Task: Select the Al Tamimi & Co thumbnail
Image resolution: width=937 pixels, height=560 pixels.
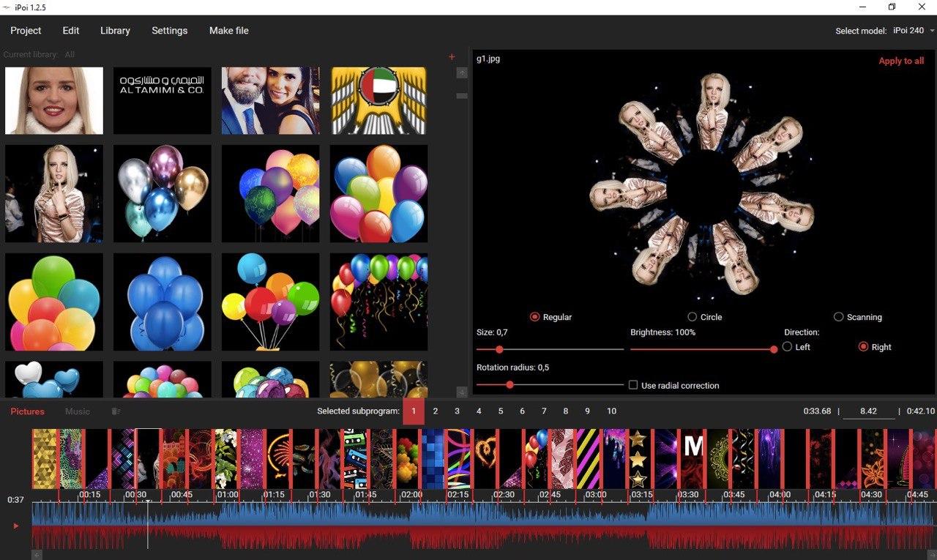Action: (163, 101)
